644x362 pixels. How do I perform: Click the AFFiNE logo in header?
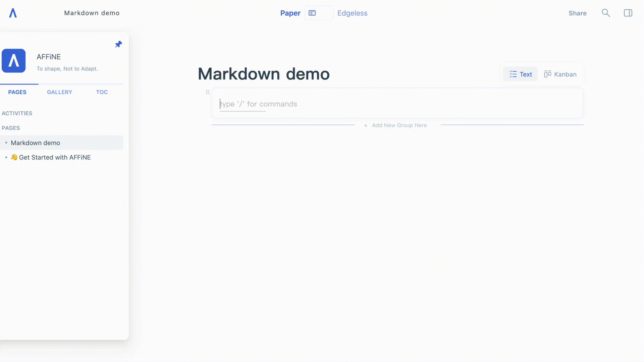click(x=13, y=13)
